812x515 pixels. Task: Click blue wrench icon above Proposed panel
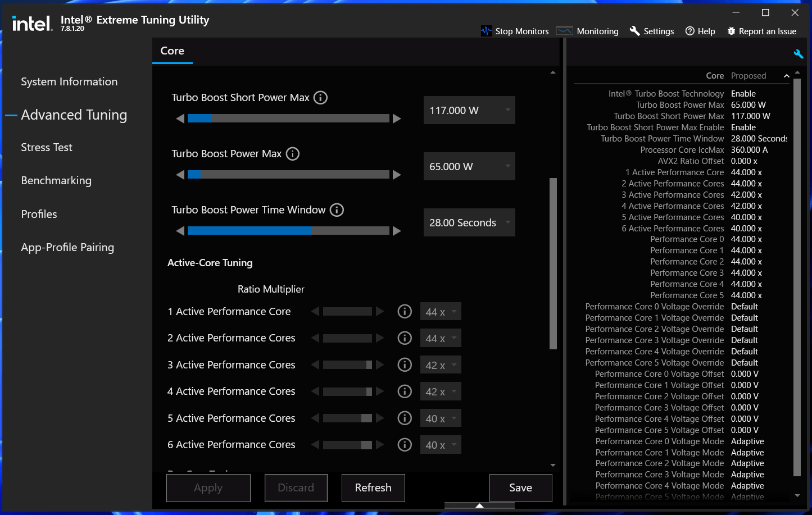798,54
